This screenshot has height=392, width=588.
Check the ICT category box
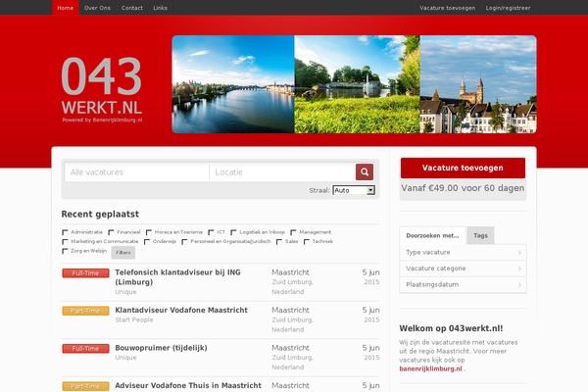[211, 232]
